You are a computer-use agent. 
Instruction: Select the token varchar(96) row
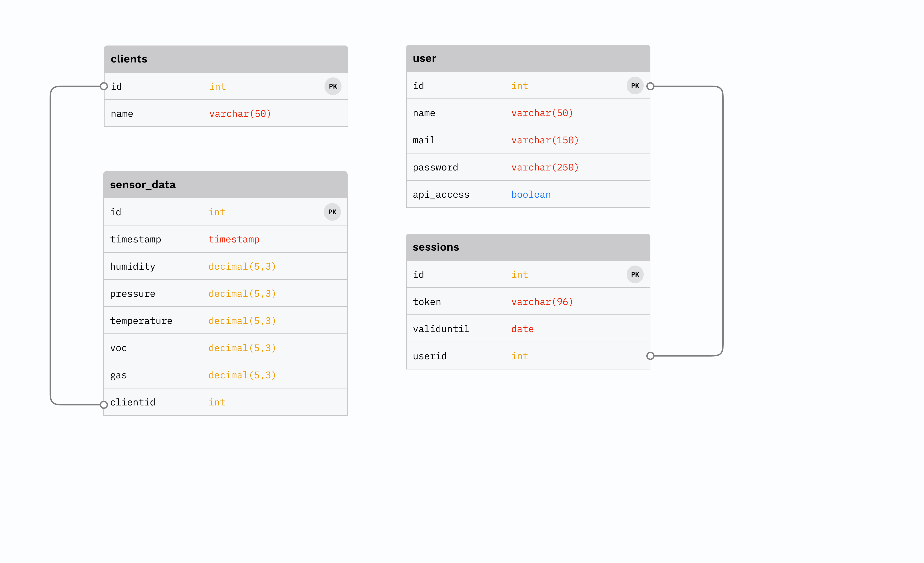528,302
